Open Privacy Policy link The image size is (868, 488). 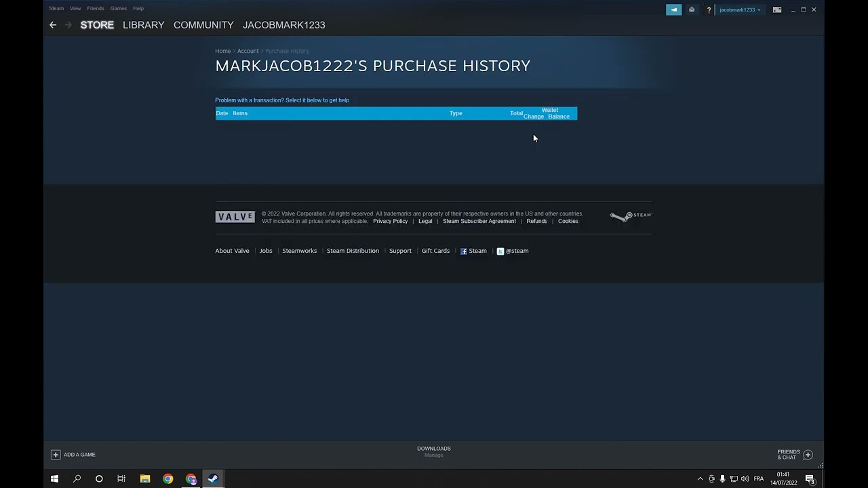tap(391, 221)
